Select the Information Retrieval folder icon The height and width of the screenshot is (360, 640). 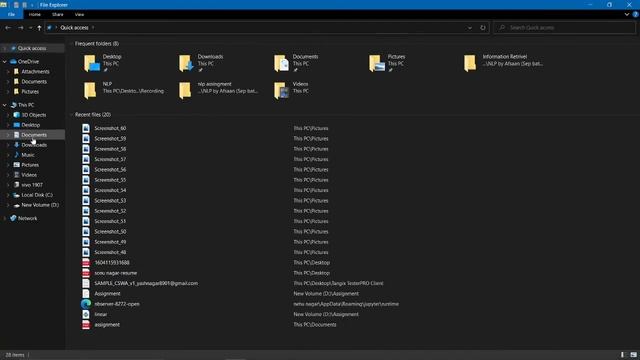[470, 63]
